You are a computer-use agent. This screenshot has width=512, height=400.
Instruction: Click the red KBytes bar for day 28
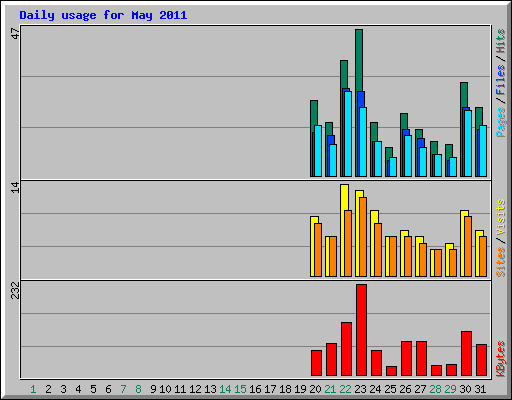coord(436,371)
